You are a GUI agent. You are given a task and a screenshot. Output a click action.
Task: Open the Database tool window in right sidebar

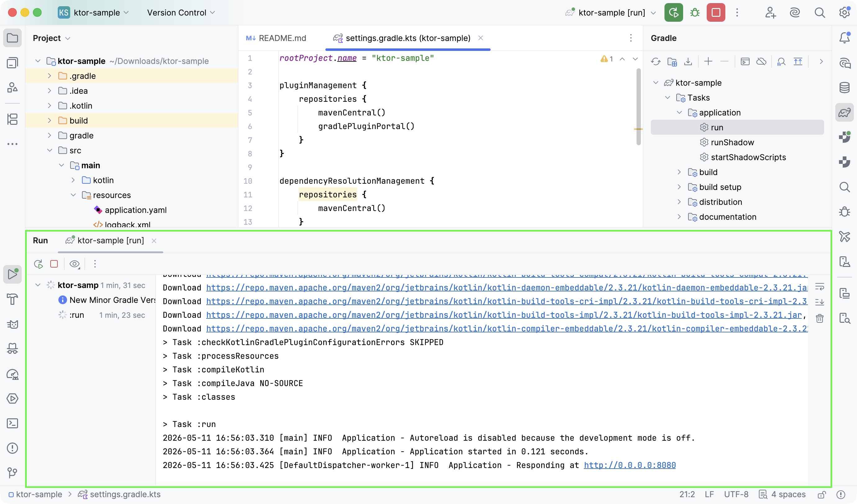click(x=844, y=87)
